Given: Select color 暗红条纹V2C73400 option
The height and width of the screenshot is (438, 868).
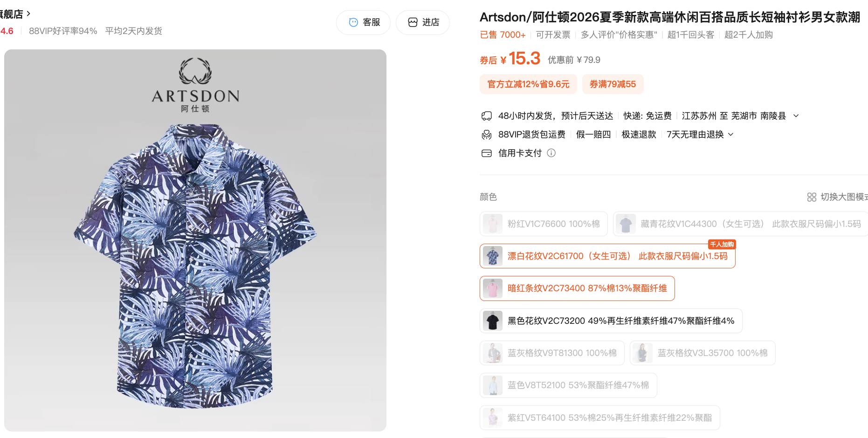Looking at the screenshot, I should click(x=577, y=288).
